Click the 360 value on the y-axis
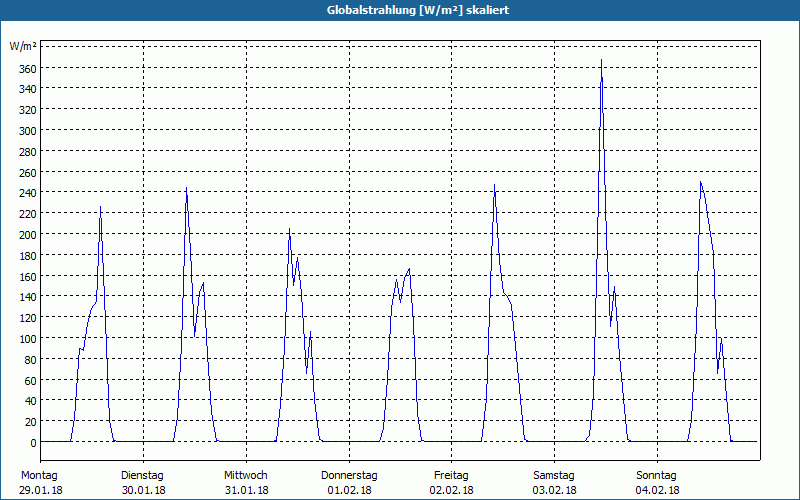Screen dimensions: 800x500 pos(28,68)
